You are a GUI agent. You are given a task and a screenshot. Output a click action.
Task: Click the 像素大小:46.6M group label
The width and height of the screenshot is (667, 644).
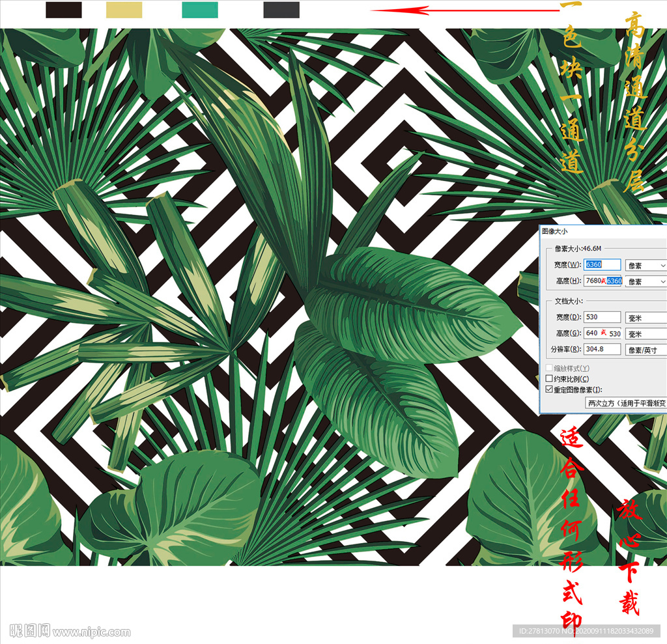pyautogui.click(x=578, y=248)
